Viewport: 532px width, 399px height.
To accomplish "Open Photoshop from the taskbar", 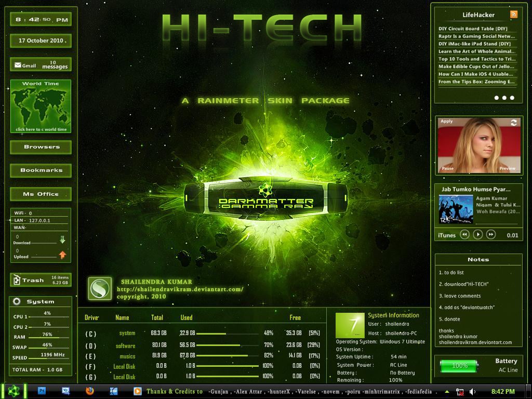I will (x=42, y=391).
